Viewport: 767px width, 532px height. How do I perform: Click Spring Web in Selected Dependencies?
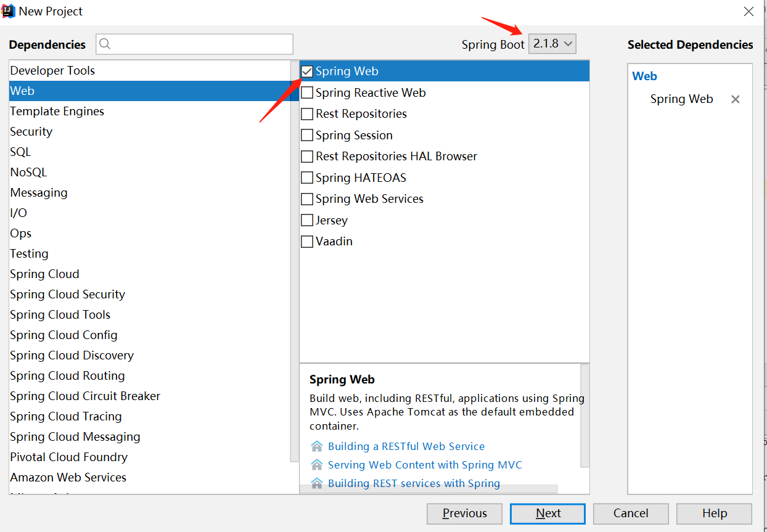click(x=681, y=99)
